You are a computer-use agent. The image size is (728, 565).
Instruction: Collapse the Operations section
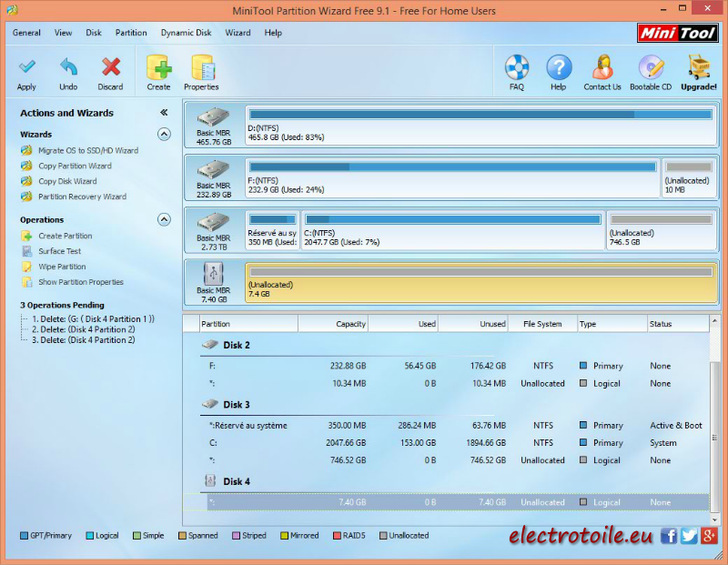click(x=164, y=219)
